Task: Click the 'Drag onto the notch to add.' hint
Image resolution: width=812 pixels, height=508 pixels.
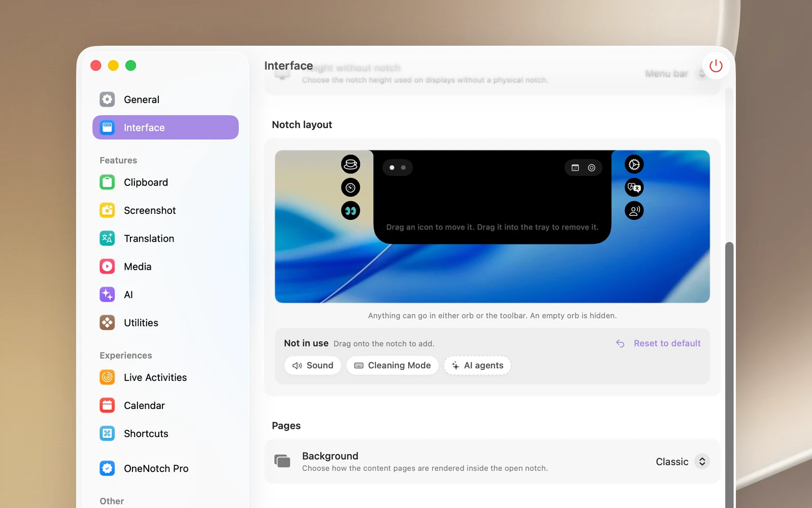Action: pyautogui.click(x=384, y=344)
